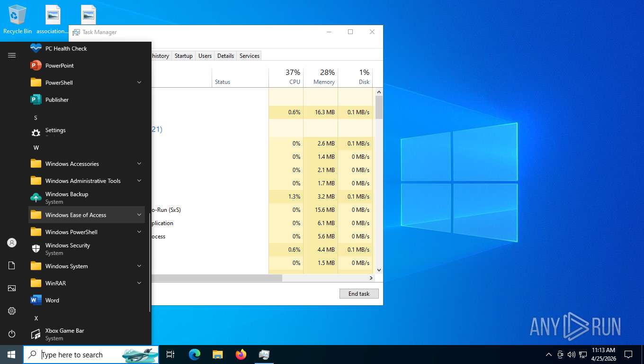Image resolution: width=644 pixels, height=364 pixels.
Task: Select the 15.6 MB memory cell
Action: [321, 209]
